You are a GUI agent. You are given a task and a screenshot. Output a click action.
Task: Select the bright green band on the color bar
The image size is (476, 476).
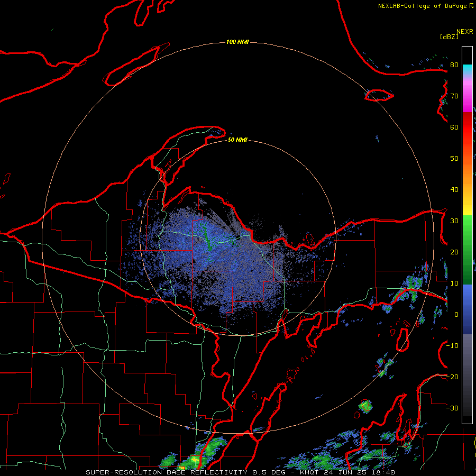[x=467, y=227]
